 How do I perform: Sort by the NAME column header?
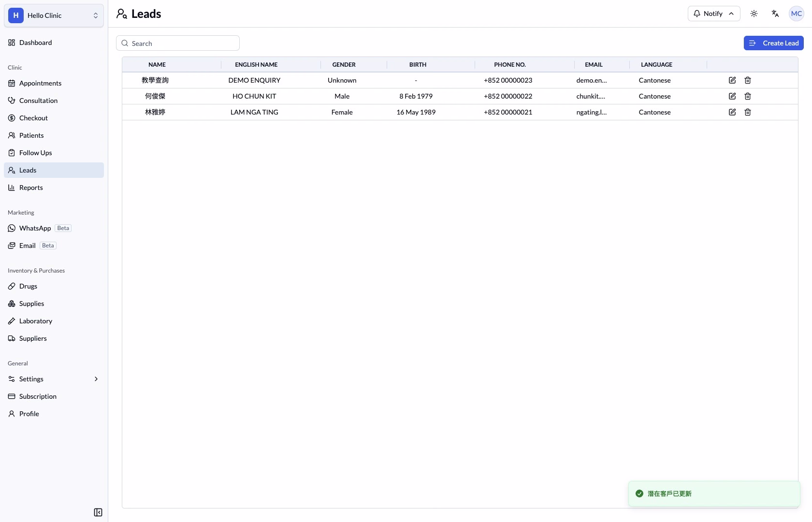pos(157,64)
